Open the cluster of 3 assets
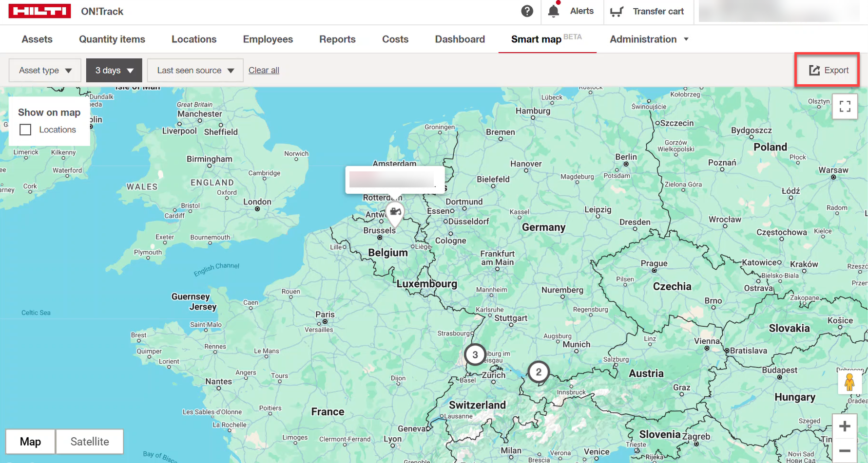Viewport: 868px width, 463px height. click(475, 354)
